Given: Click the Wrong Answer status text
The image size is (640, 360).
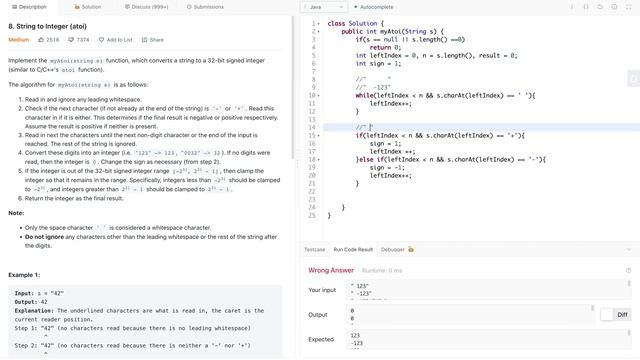Looking at the screenshot, I should pos(331,270).
